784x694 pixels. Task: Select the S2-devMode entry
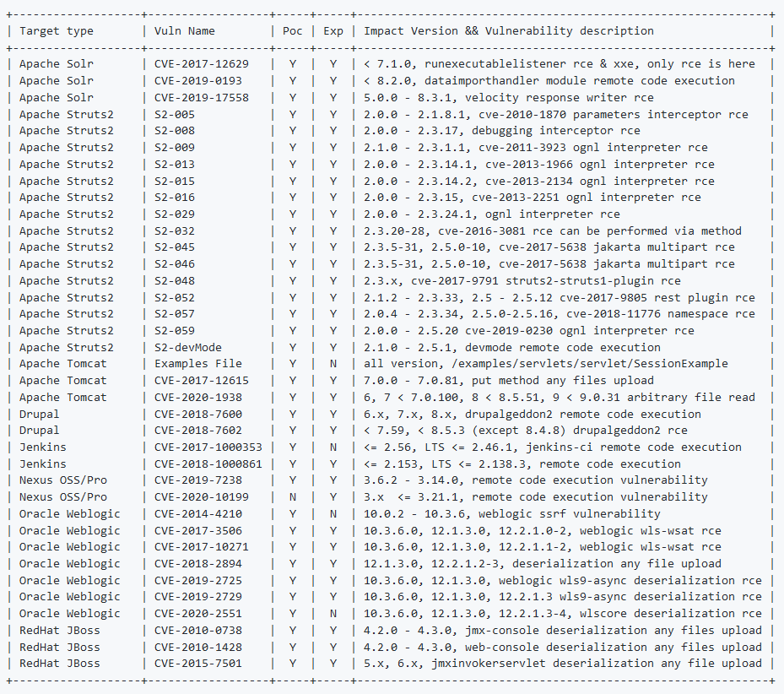point(188,348)
